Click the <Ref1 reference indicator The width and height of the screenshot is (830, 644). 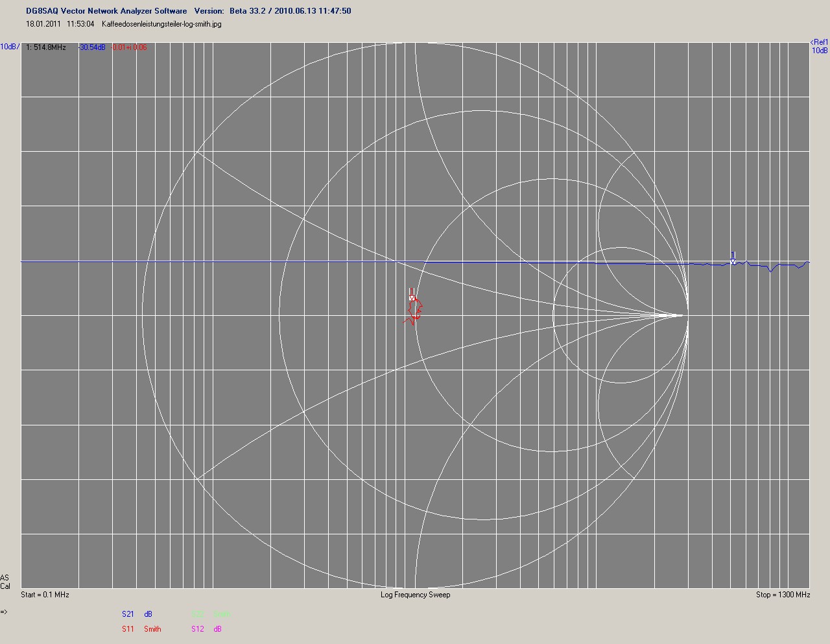pos(819,42)
